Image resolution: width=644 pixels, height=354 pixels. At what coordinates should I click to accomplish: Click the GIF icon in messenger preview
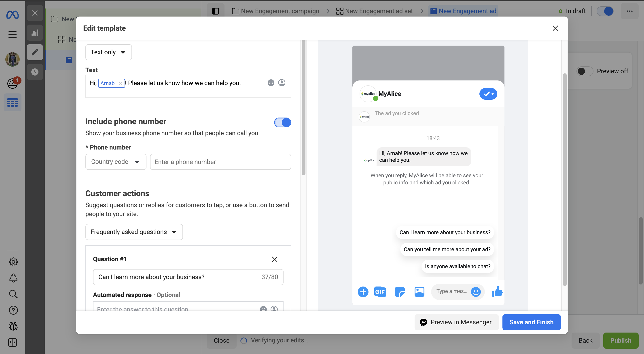click(380, 292)
